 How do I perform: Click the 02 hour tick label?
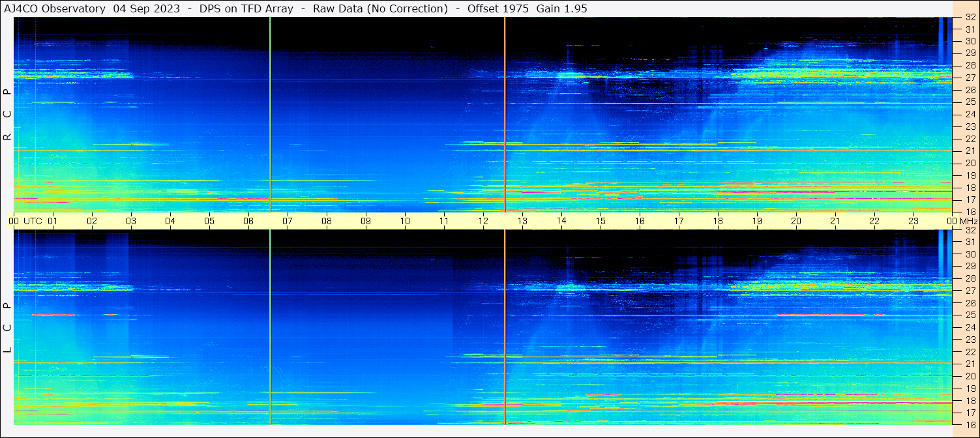point(92,221)
